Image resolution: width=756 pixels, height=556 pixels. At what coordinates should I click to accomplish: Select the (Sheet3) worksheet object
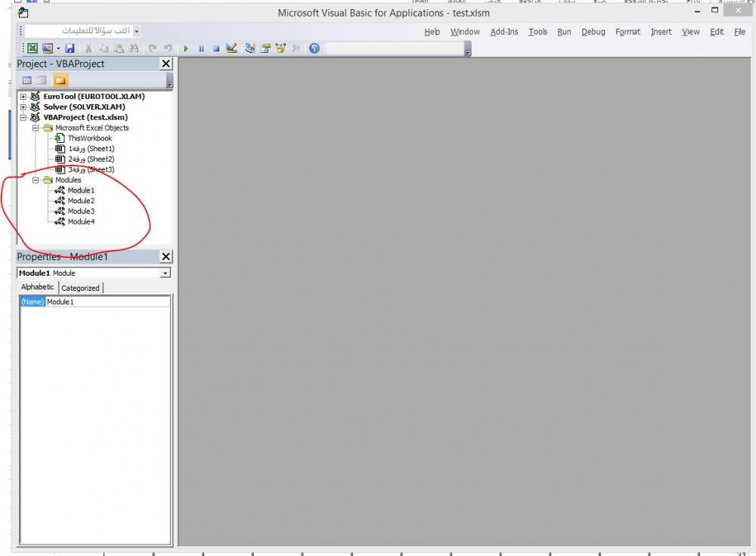click(x=91, y=169)
